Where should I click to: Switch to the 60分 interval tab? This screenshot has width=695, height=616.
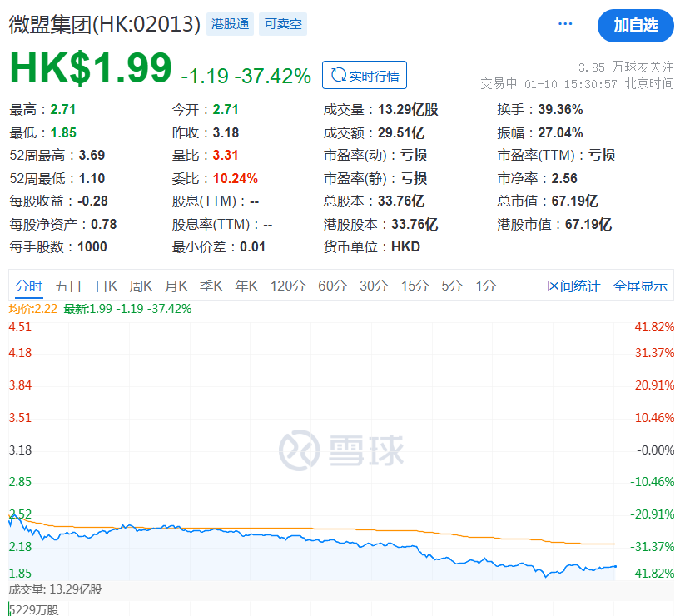pyautogui.click(x=332, y=286)
